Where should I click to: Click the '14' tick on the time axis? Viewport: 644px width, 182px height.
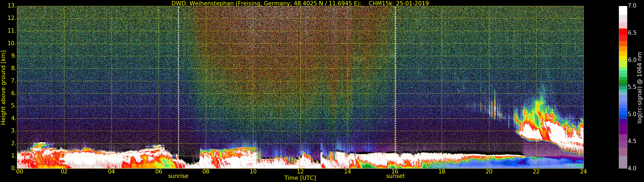pos(348,171)
